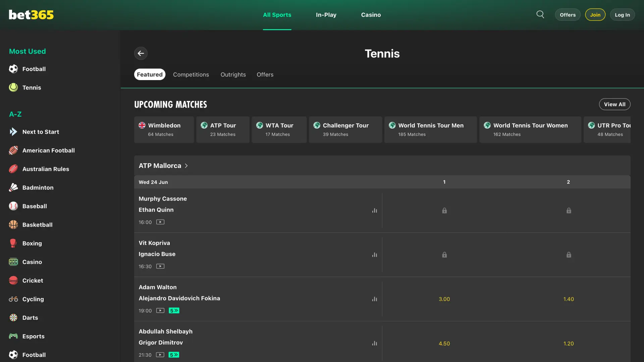Image resolution: width=644 pixels, height=362 pixels.
Task: Click View All upcoming matches
Action: (614, 104)
